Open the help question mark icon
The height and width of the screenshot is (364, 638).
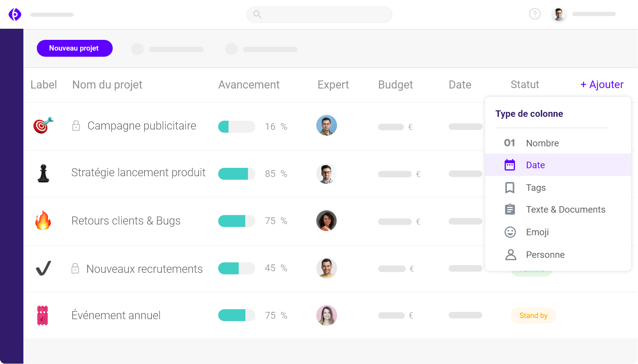pyautogui.click(x=534, y=14)
